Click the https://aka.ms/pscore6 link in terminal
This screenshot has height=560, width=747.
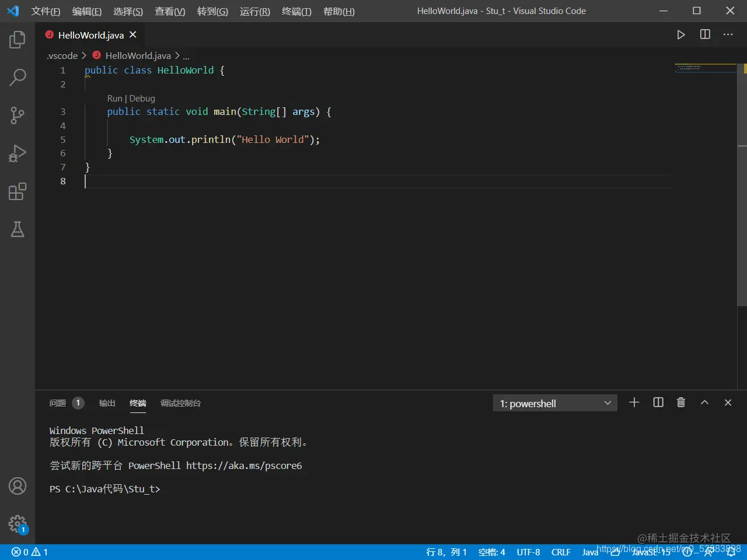244,466
